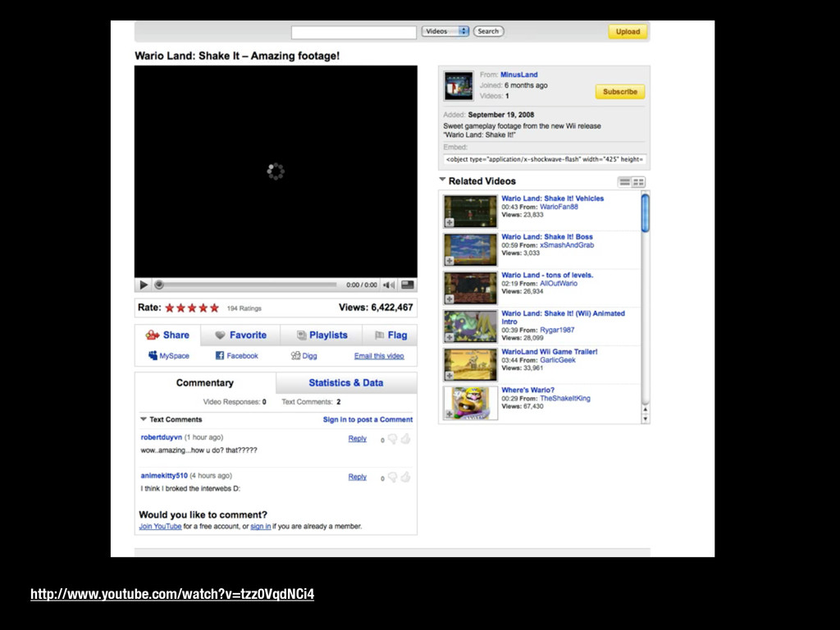Collapse the Text Comments section
Viewport: 840px width, 630px height.
point(143,419)
